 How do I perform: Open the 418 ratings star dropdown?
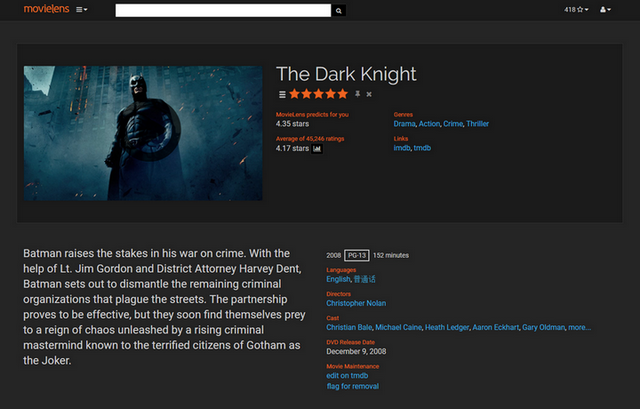(x=576, y=9)
